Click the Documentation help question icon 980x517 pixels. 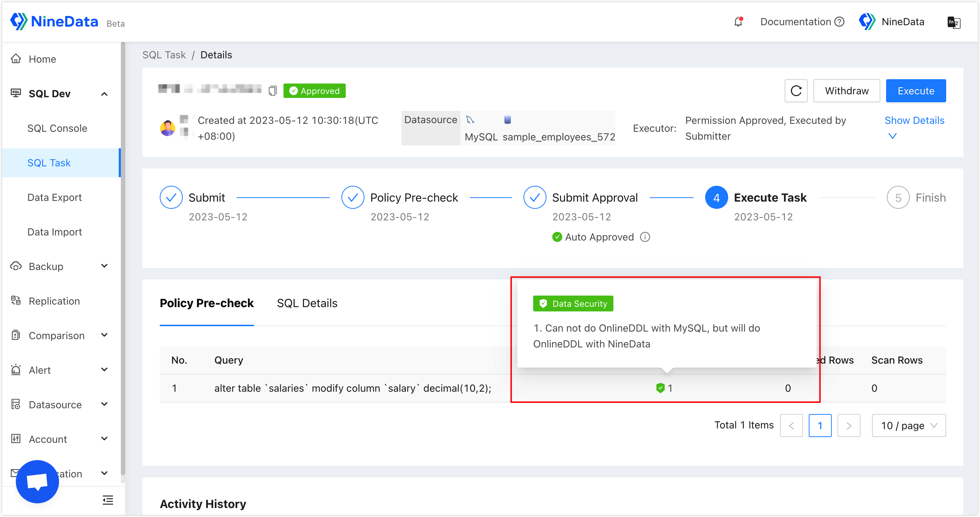839,22
